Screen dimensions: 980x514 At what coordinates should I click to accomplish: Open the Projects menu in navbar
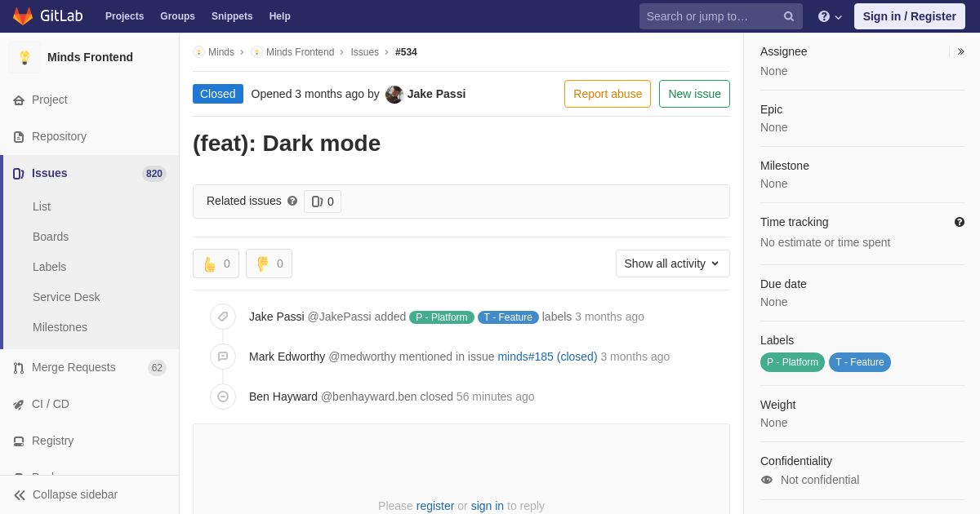pyautogui.click(x=124, y=16)
